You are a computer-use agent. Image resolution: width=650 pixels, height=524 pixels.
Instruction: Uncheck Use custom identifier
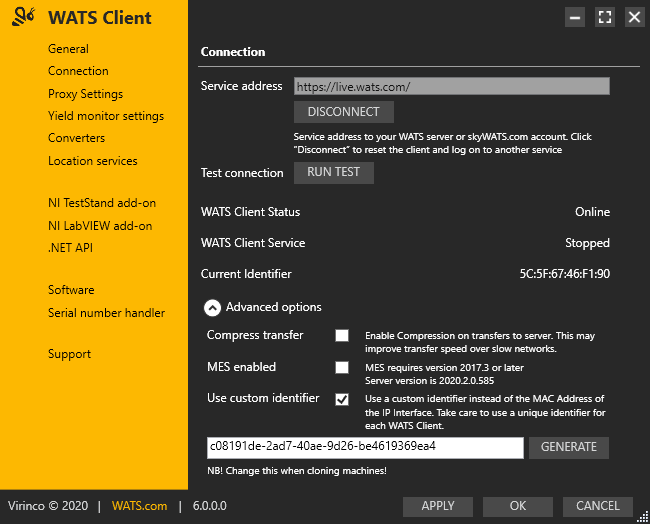point(342,399)
